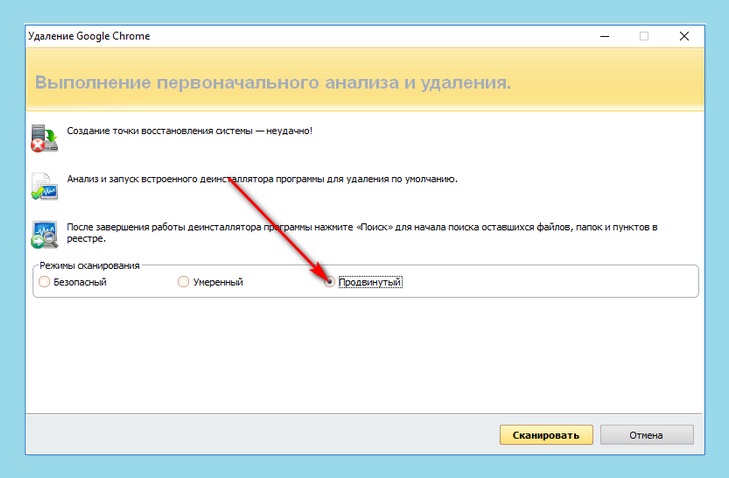Screen dimensions: 729x478
Task: Select the Безопасный scanning mode
Action: coord(45,282)
